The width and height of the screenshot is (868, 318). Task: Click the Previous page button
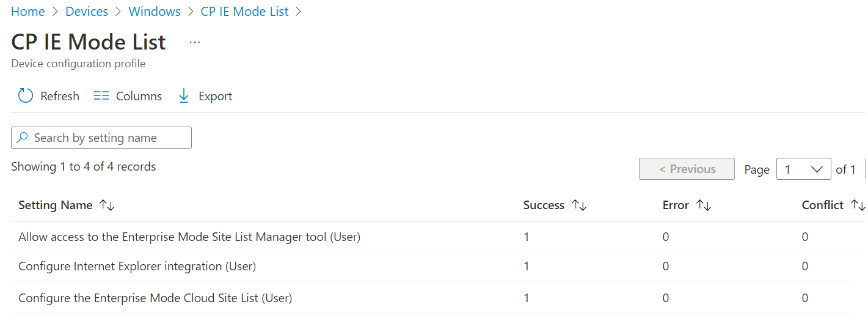[687, 169]
